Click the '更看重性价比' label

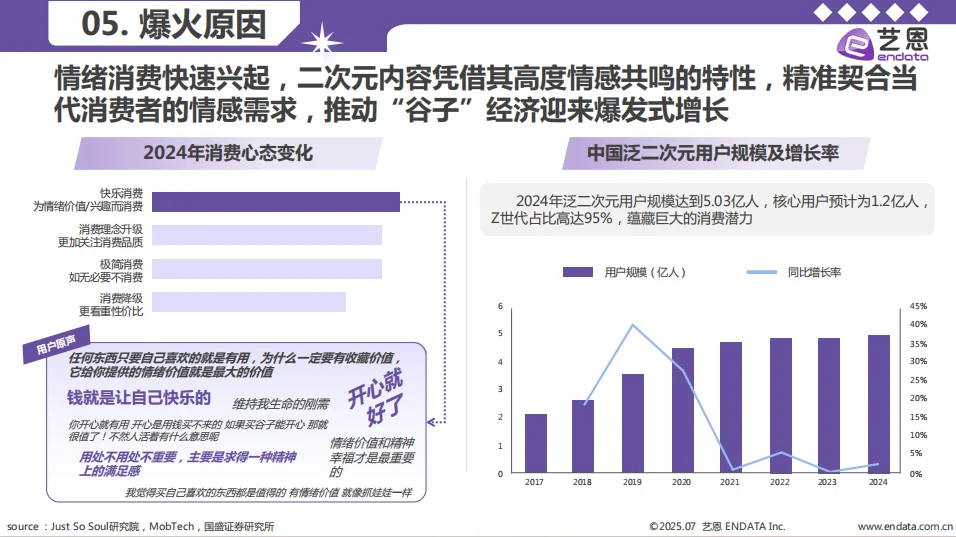pos(111,311)
